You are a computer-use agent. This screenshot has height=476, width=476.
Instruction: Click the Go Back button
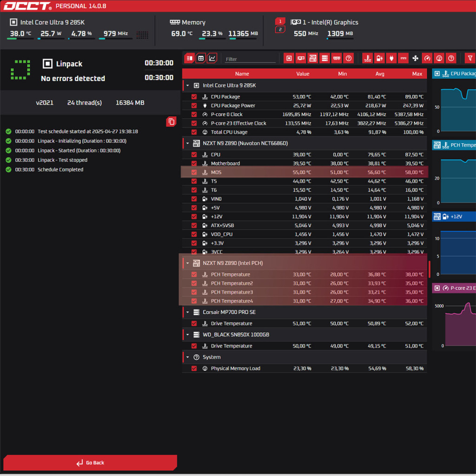pos(90,463)
